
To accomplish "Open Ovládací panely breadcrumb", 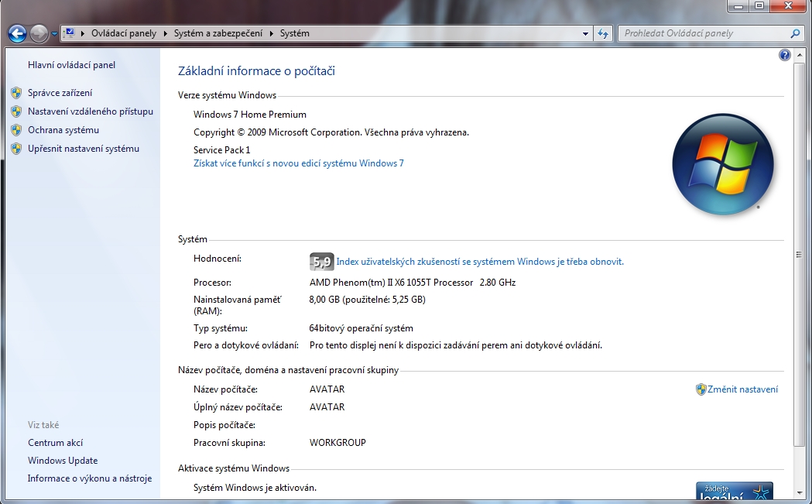I will coord(124,33).
